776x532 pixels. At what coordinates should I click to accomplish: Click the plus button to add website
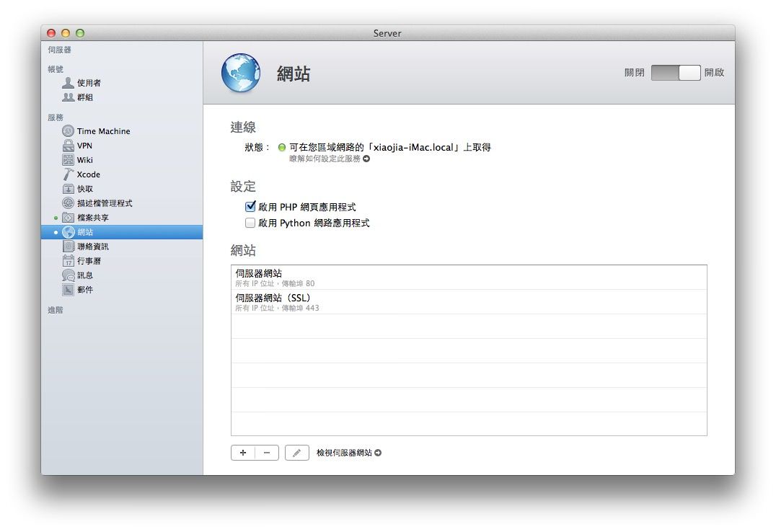coord(243,453)
